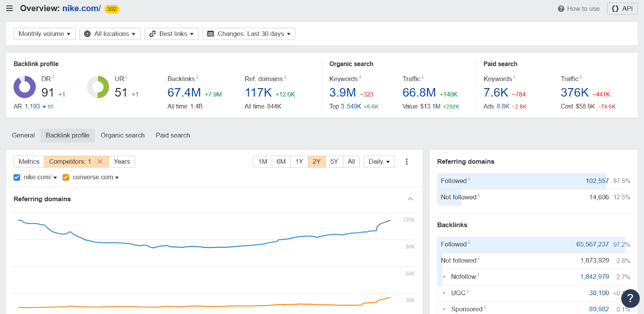The image size is (644, 314).
Task: Click the UR info icon
Action: [x=126, y=77]
